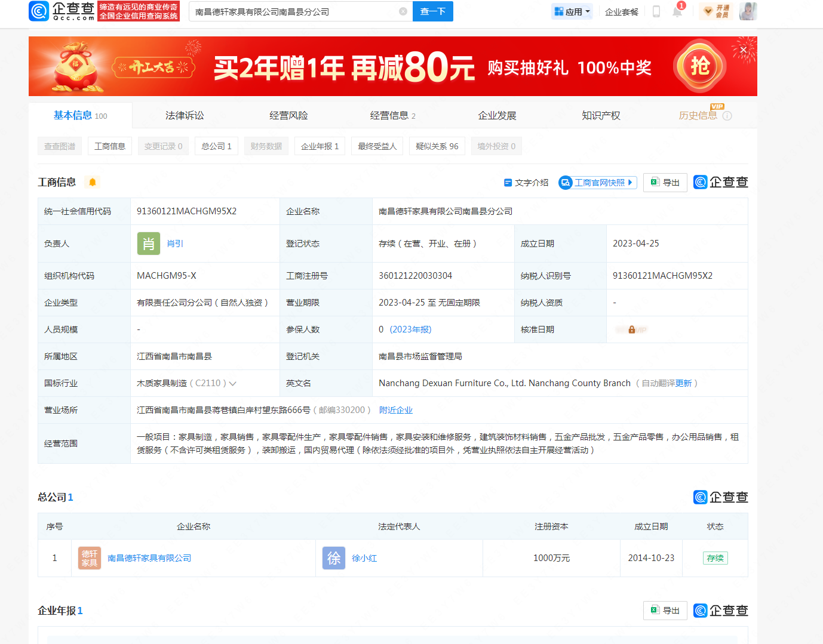Open the 历史信息 VIP tab

698,116
